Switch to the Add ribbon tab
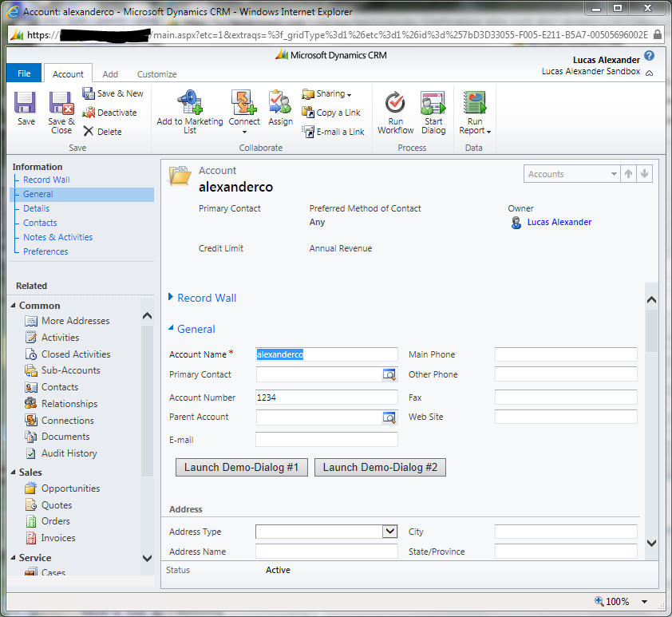Screen dimensions: 672x617 tap(110, 74)
